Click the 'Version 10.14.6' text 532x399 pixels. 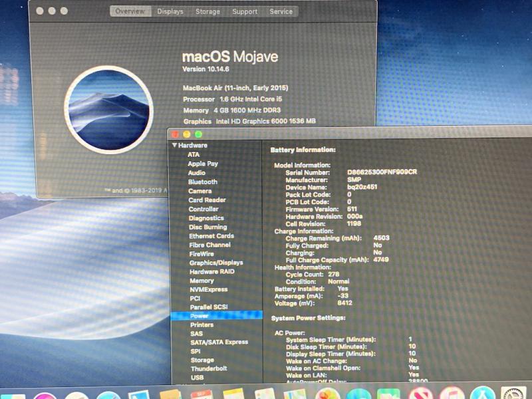tap(205, 69)
